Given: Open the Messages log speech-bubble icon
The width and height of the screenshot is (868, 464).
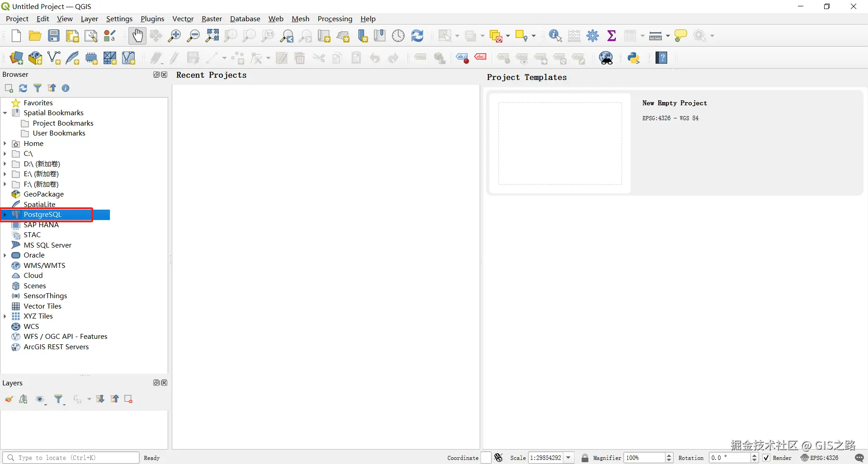Looking at the screenshot, I should (x=859, y=458).
